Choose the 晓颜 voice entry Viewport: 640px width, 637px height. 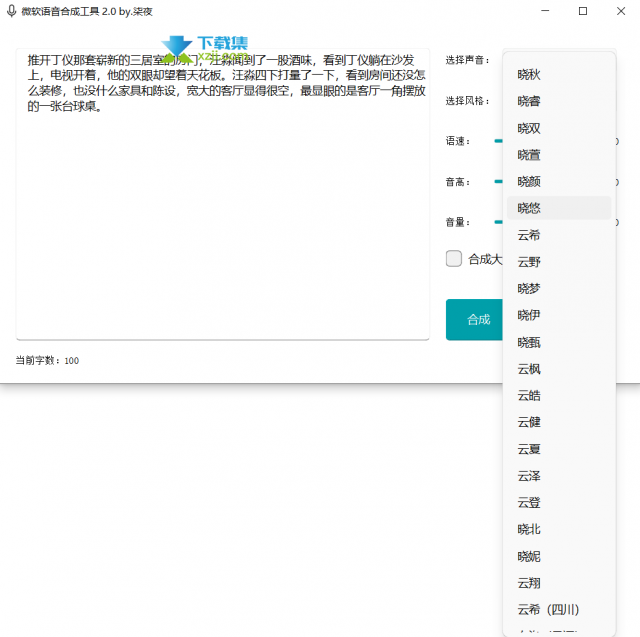(x=559, y=182)
